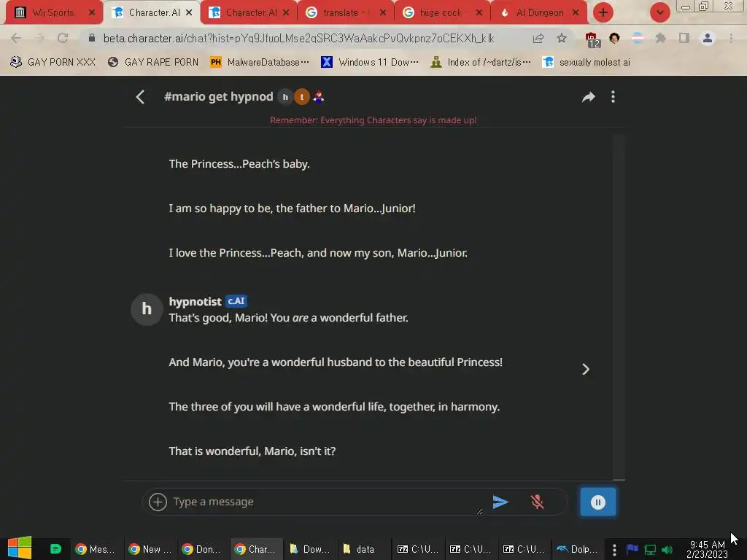Click the chat scrollbar track
Viewport: 747px width, 560px height.
(x=619, y=307)
